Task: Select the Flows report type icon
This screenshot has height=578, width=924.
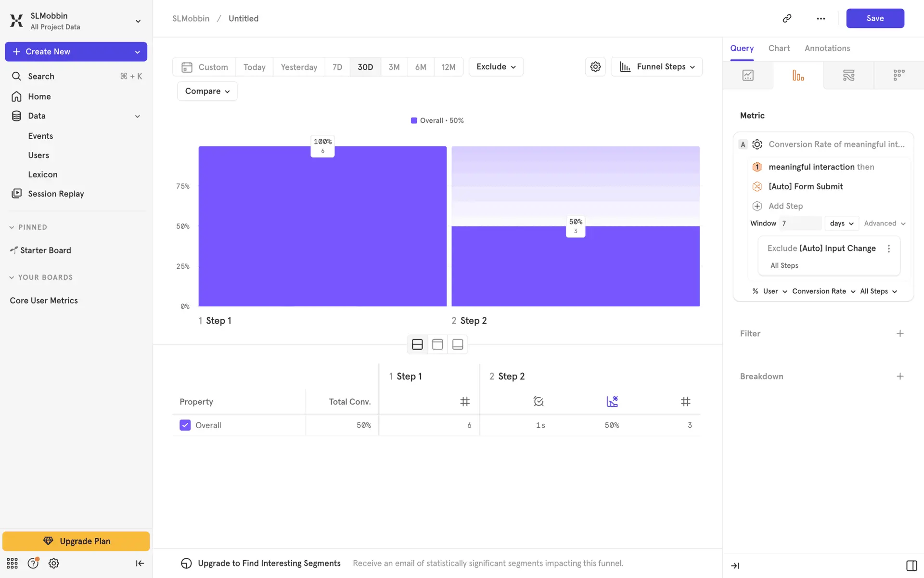Action: (x=848, y=75)
